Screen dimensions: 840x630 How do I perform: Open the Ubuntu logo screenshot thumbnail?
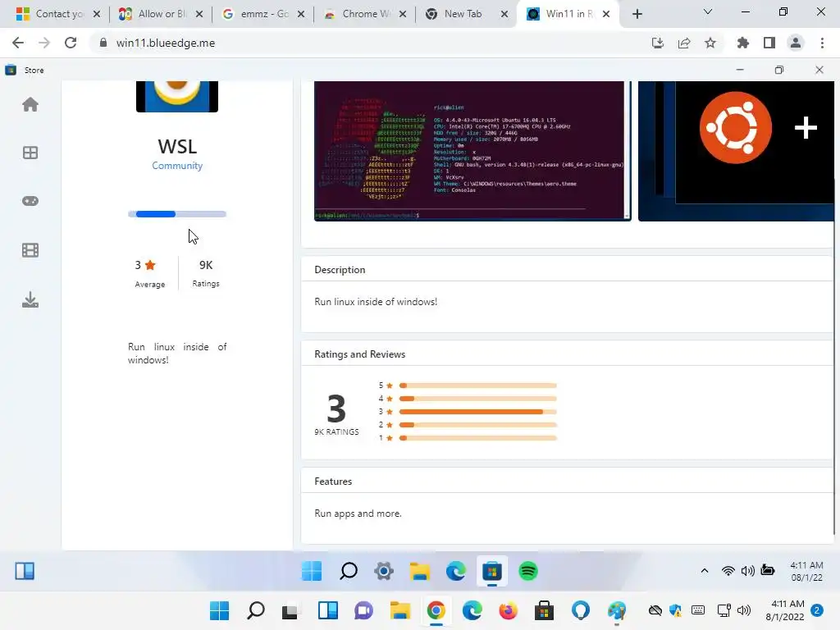point(736,151)
